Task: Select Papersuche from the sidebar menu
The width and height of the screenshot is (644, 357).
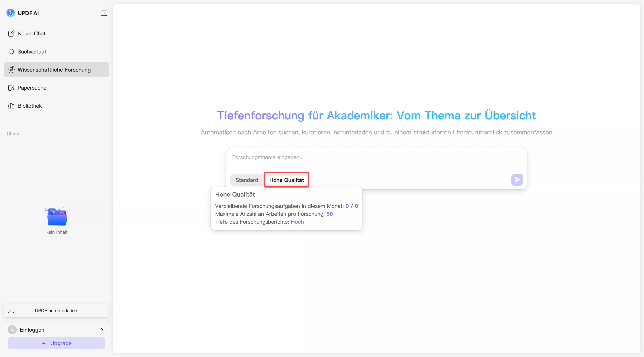Action: 32,88
